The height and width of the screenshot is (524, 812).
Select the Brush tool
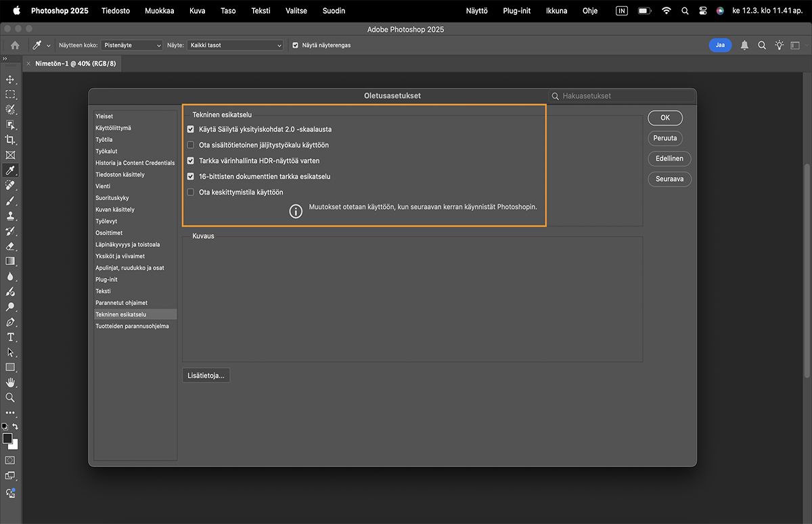pyautogui.click(x=10, y=201)
